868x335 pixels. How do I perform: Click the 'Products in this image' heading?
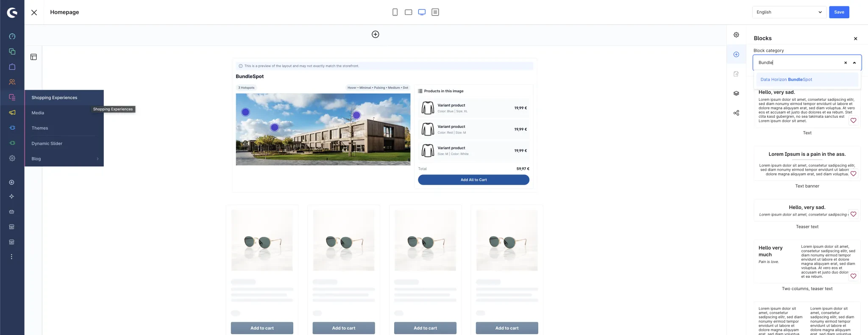pos(444,91)
